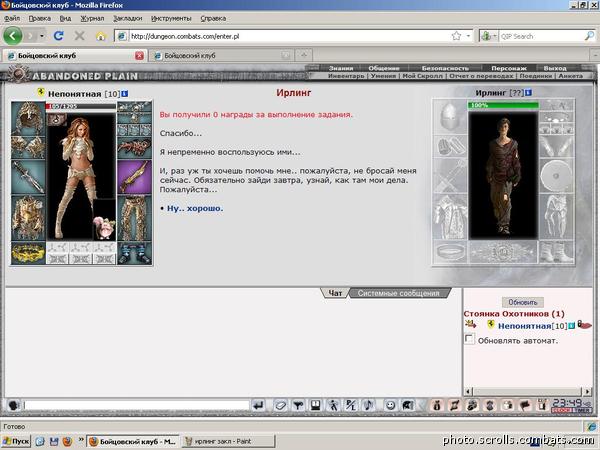The width and height of the screenshot is (600, 450).
Task: Open the Закладки menu
Action: (127, 18)
